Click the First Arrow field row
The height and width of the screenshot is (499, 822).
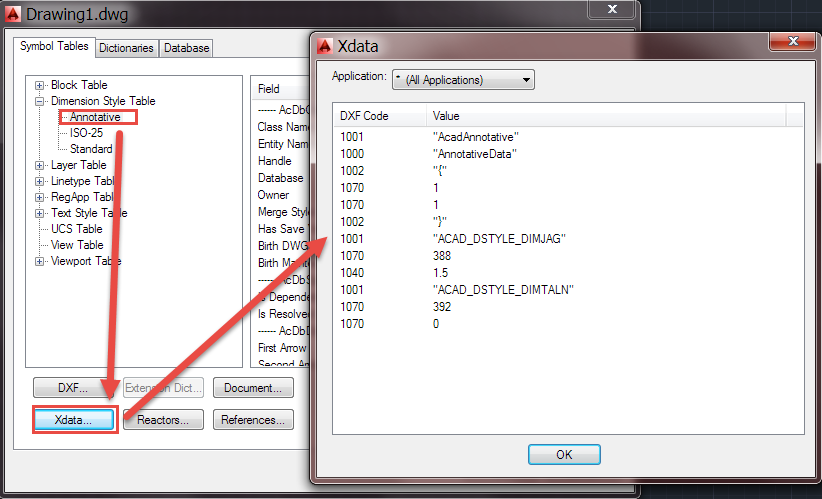(282, 348)
